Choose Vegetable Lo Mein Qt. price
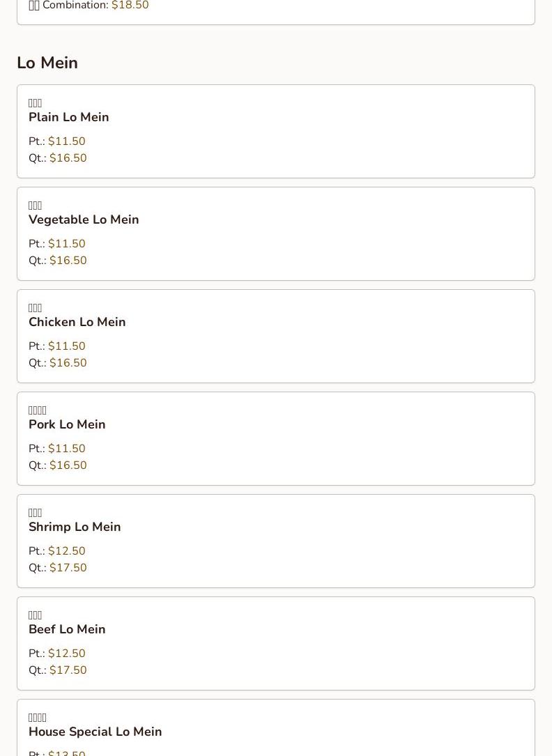This screenshot has width=552, height=756. coord(68,261)
